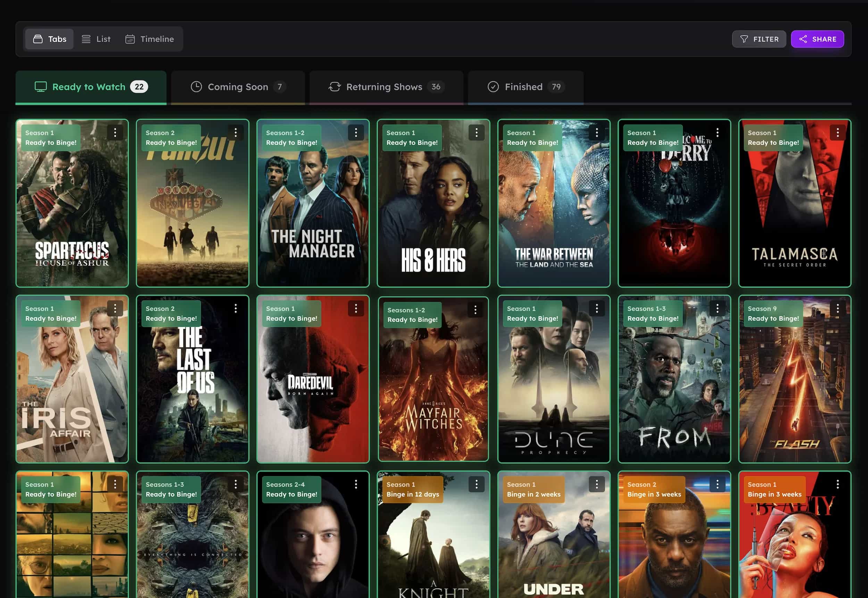Open dropdown menu on Welcome to Derry card
Screen dimensions: 868x598
click(718, 132)
